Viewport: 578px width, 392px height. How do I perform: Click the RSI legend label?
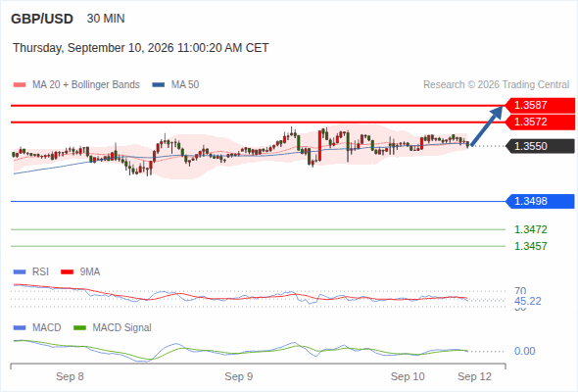pos(40,272)
